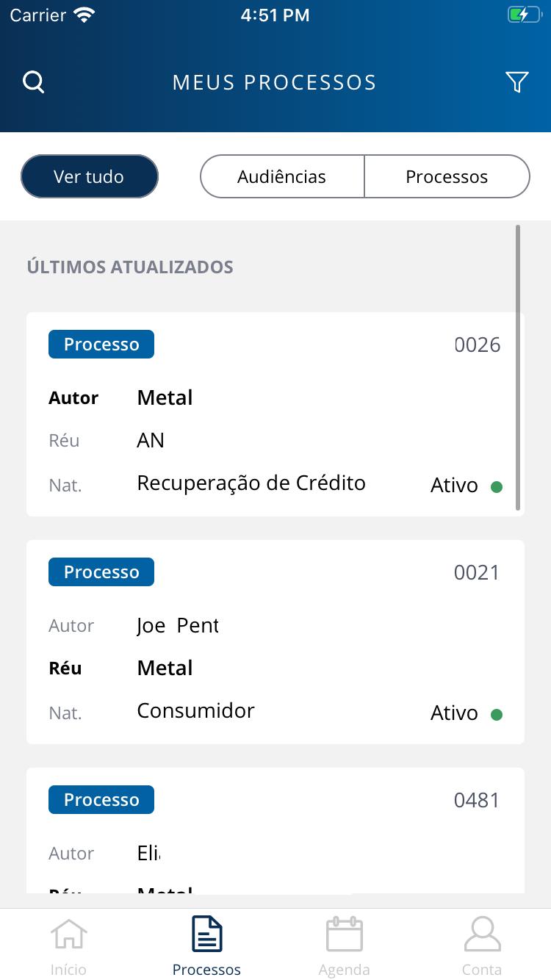This screenshot has width=551, height=980.
Task: Select the Processos document icon
Action: point(206,934)
